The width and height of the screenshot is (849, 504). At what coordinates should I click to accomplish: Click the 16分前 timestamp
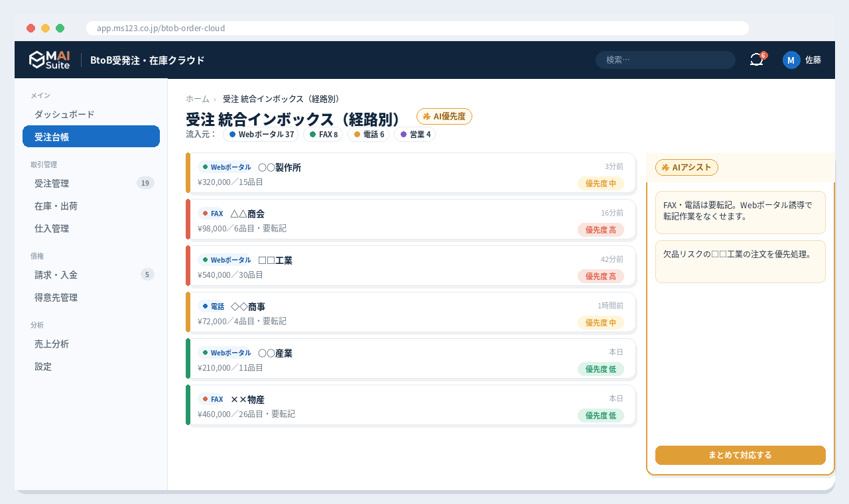pyautogui.click(x=612, y=213)
